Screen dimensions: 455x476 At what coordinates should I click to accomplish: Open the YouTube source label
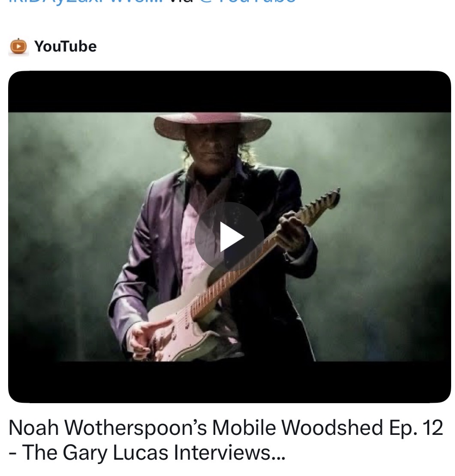(65, 46)
